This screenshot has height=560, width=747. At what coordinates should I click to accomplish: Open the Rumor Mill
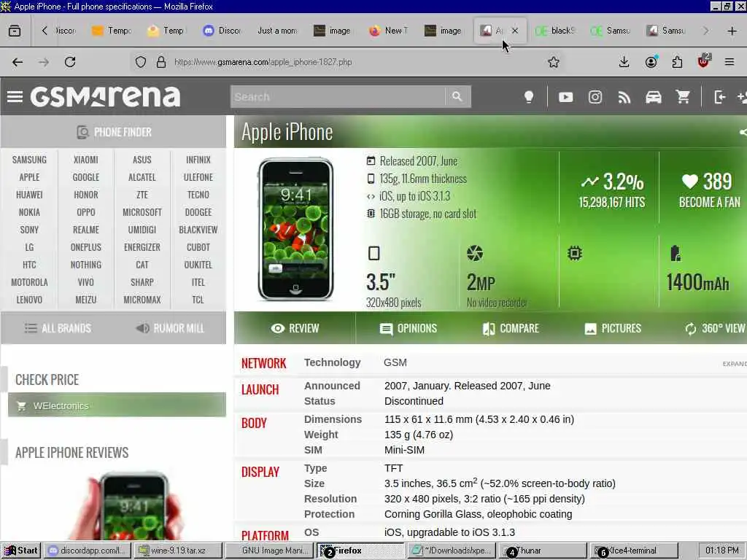click(x=170, y=328)
